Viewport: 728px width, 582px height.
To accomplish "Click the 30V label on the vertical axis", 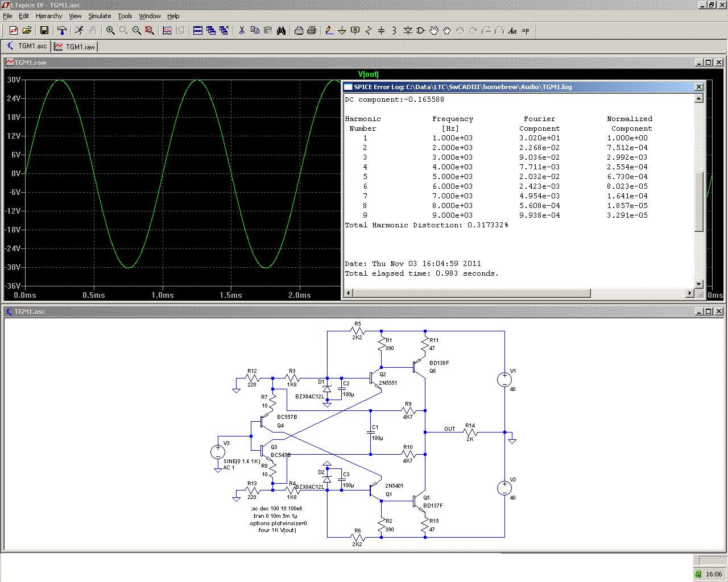I will pos(14,80).
